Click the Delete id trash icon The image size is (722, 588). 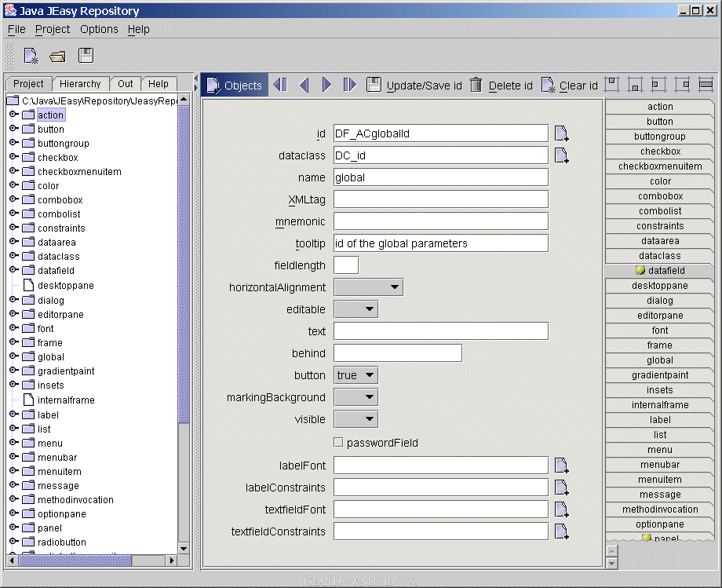click(476, 85)
